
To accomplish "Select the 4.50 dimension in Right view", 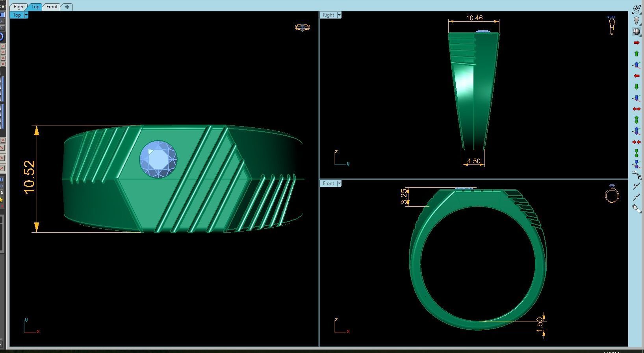I will (474, 161).
